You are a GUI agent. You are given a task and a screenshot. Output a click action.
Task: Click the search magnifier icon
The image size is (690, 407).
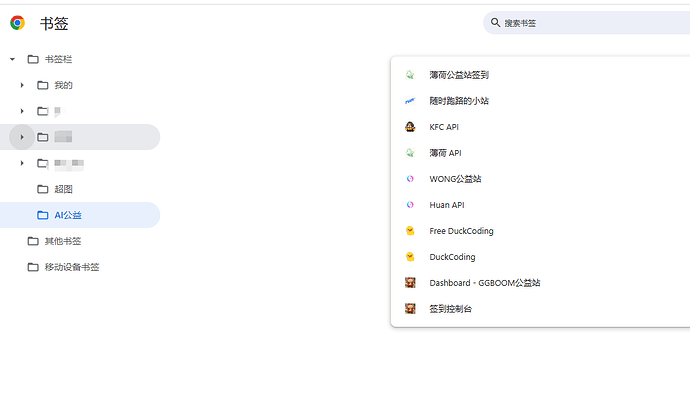tap(495, 22)
